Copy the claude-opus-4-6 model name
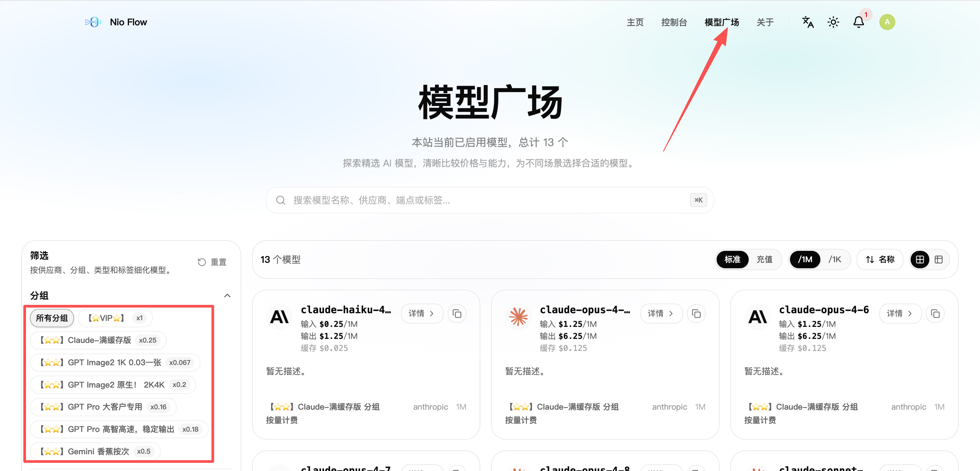 point(935,313)
